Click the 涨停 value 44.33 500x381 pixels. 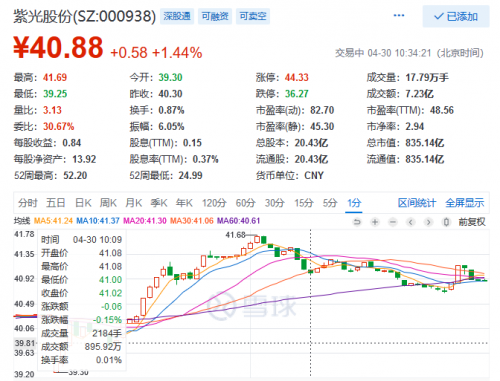click(x=296, y=77)
